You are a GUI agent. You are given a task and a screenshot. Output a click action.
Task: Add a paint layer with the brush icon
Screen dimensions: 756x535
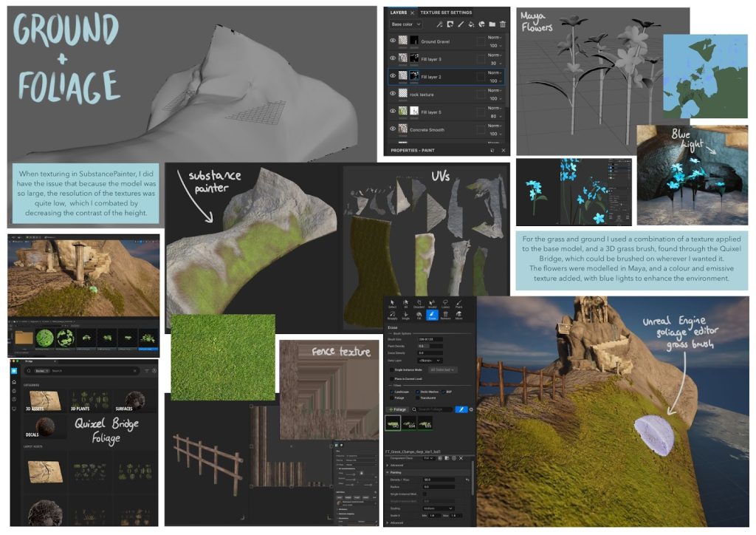(461, 24)
